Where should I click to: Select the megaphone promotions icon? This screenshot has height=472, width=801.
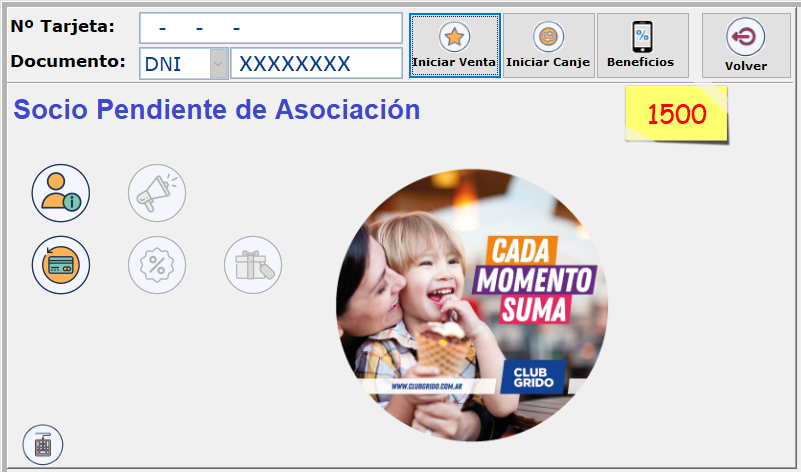tap(157, 193)
